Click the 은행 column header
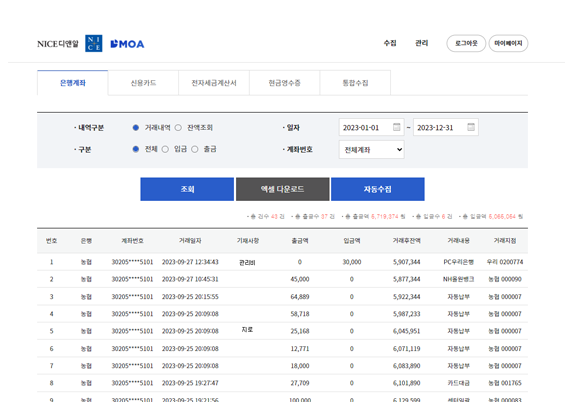The width and height of the screenshot is (572, 402). click(x=86, y=241)
